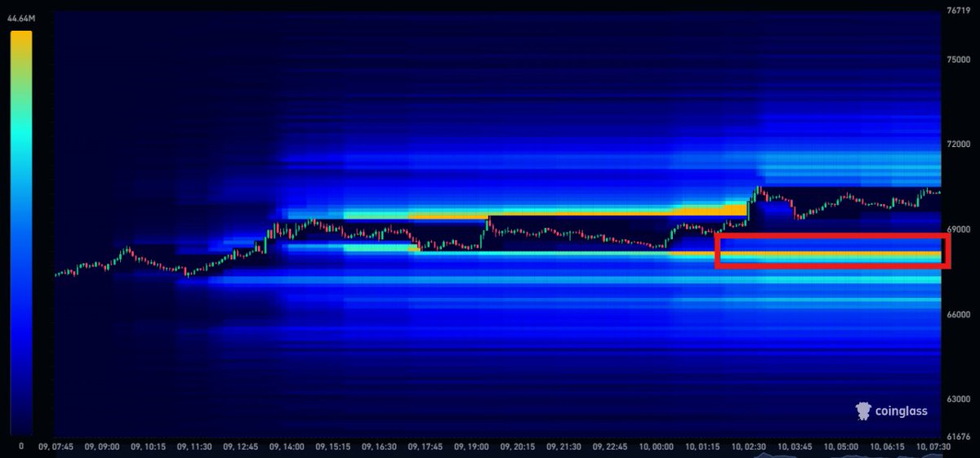Click the 72000 price axis label

click(x=958, y=145)
